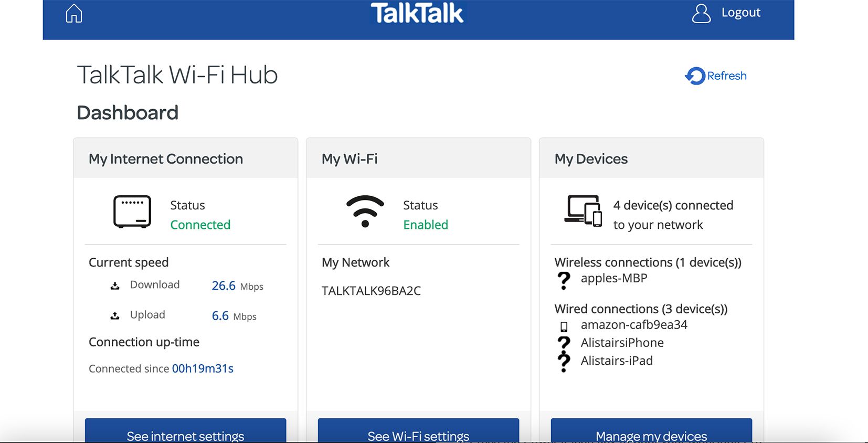Click question mark icon beside apples-MBP
Image resolution: width=868 pixels, height=443 pixels.
[x=564, y=280]
